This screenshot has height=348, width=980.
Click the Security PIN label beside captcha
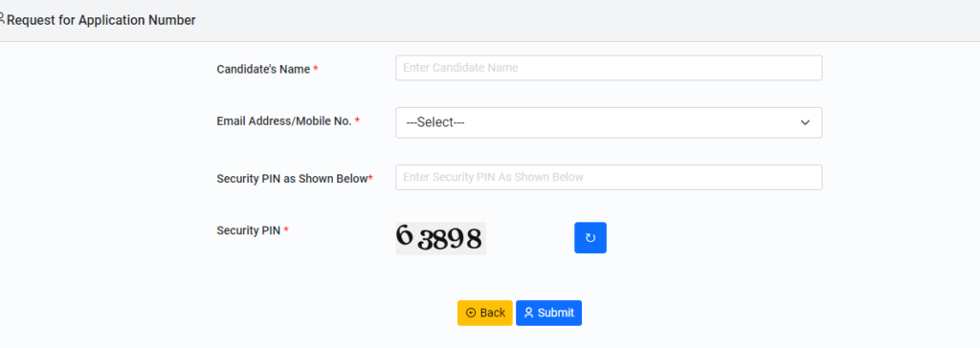pyautogui.click(x=249, y=230)
